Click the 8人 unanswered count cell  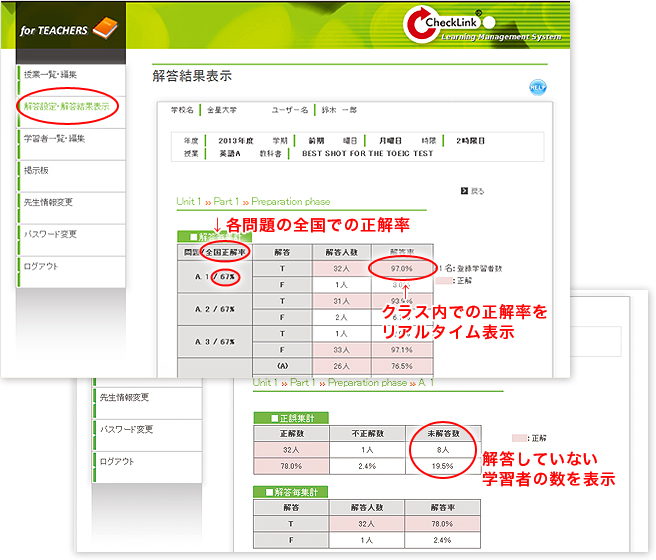coord(443,450)
